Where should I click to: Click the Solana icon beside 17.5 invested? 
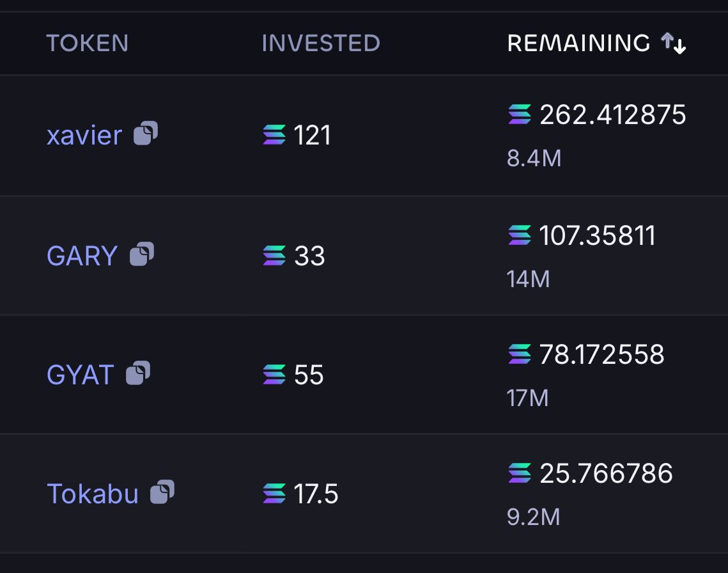pyautogui.click(x=274, y=494)
